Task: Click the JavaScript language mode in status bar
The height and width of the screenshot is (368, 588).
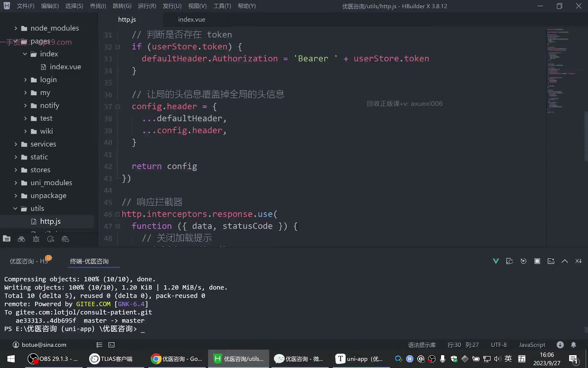Action: tap(532, 345)
